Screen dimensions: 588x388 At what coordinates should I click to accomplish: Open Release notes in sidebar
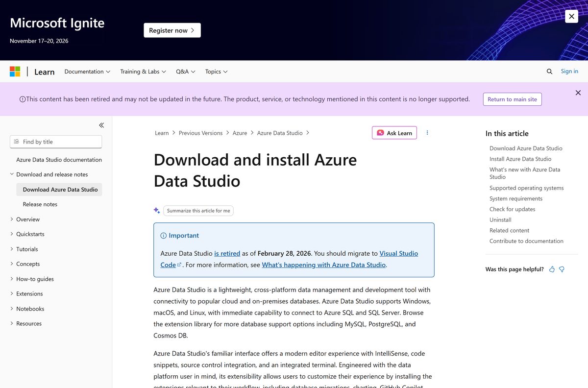40,204
